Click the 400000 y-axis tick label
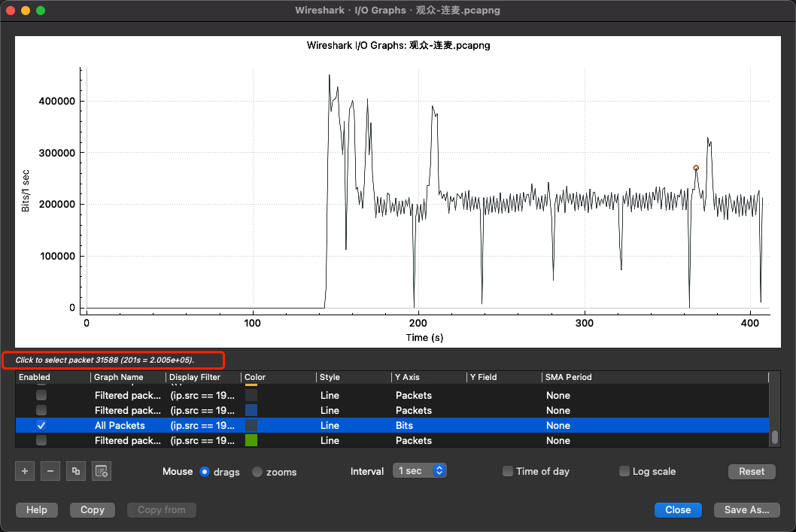 click(x=57, y=101)
